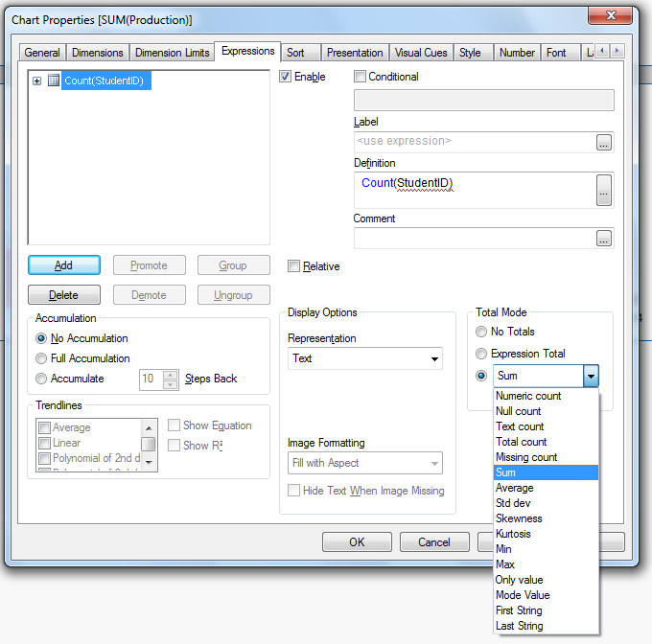This screenshot has width=652, height=644.
Task: Choose Numeric count from the list
Action: click(546, 396)
